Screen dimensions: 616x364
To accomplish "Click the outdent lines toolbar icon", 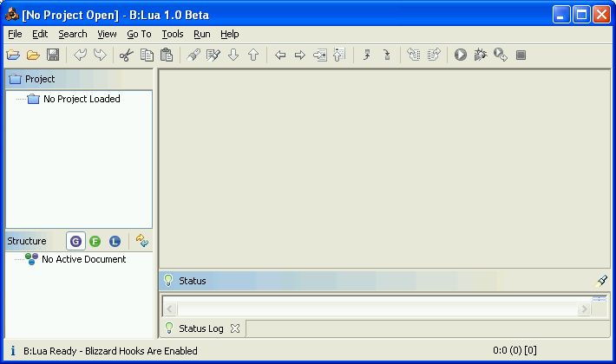I will pos(414,55).
